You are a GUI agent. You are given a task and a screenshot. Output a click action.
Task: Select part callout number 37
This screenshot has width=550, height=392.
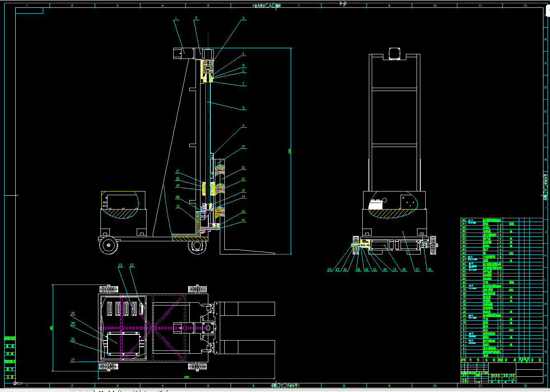(417, 269)
